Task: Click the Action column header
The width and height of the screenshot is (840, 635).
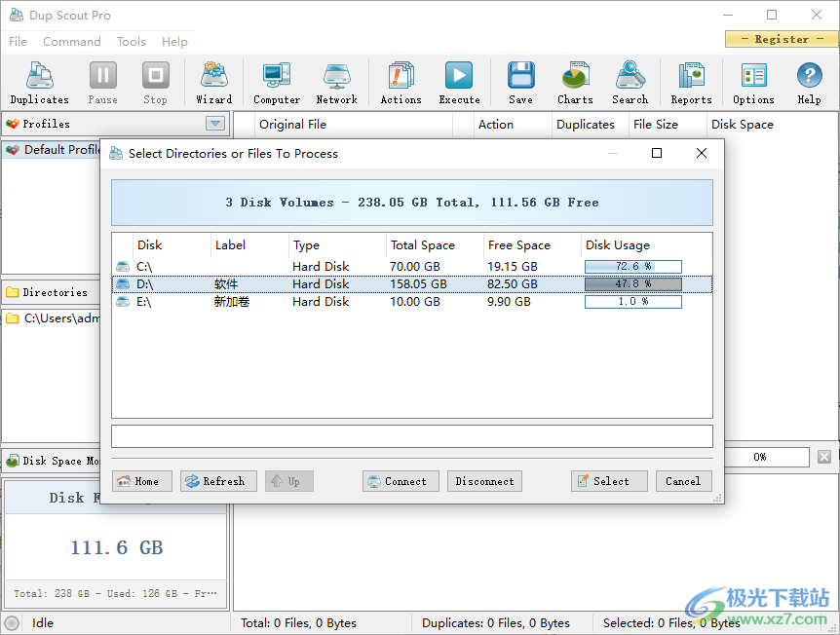Action: coord(513,125)
